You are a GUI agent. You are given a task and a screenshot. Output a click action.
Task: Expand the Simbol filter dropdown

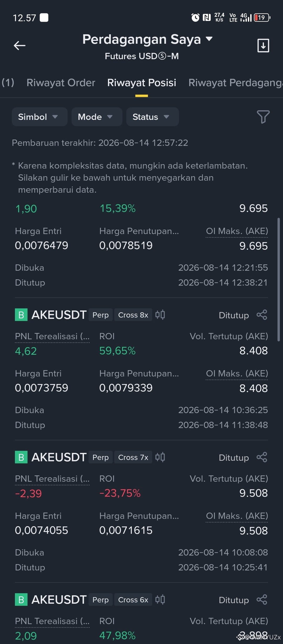click(40, 117)
